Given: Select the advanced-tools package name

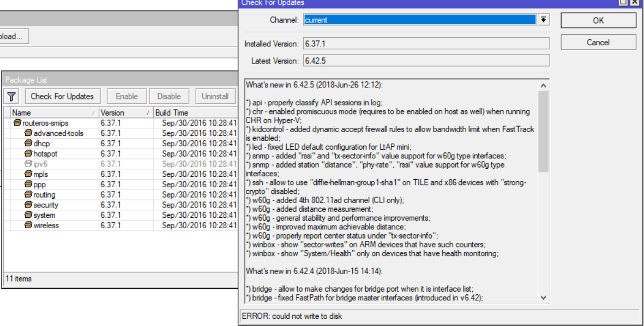Looking at the screenshot, I should (58, 133).
